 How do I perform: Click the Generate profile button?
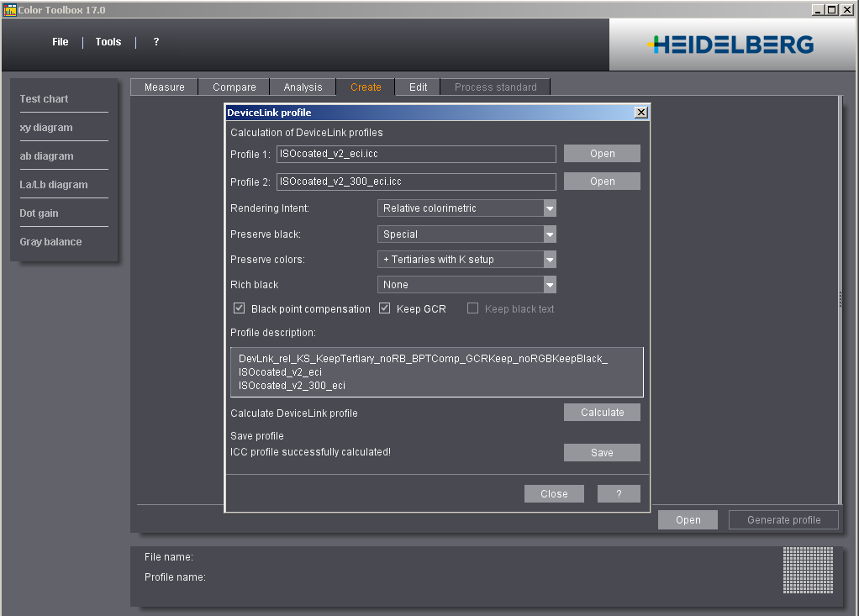[x=783, y=520]
